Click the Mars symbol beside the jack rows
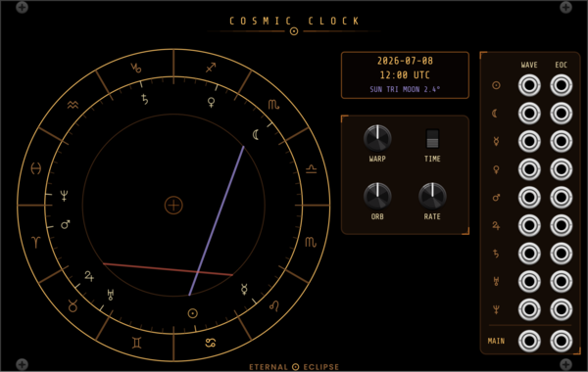 click(496, 198)
